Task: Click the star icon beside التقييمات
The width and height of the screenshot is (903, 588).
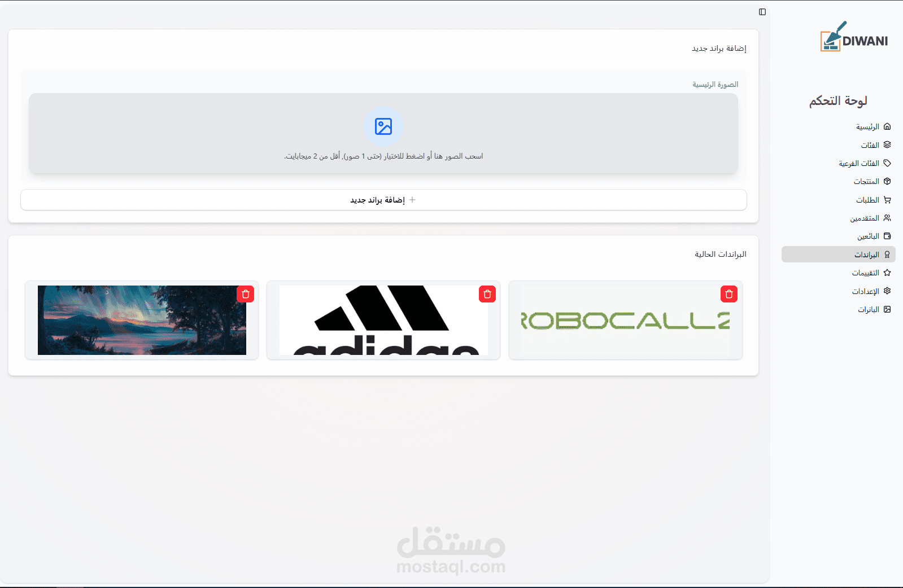Action: (887, 273)
